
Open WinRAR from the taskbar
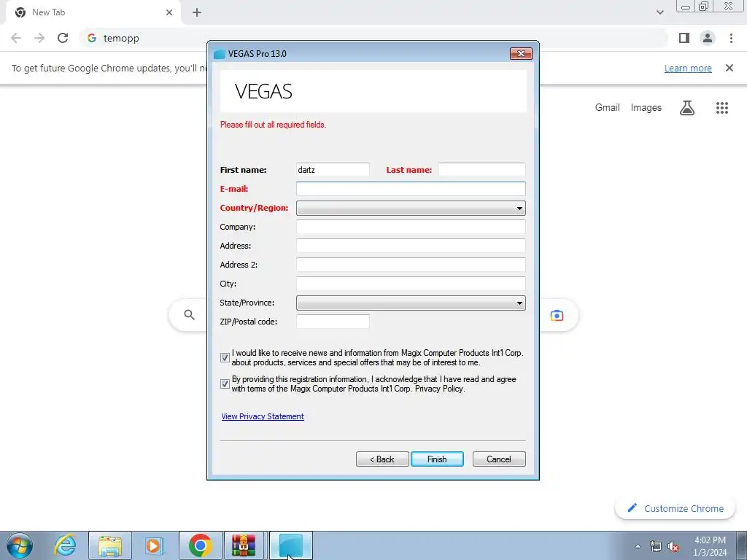[244, 545]
